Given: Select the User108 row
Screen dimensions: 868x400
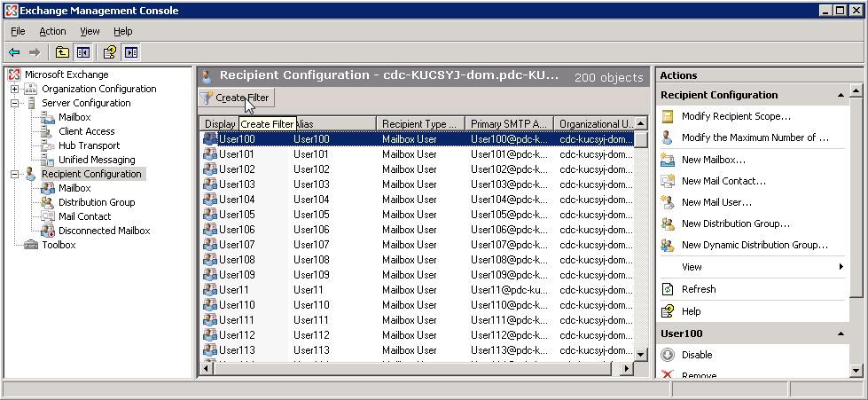Looking at the screenshot, I should coord(417,259).
